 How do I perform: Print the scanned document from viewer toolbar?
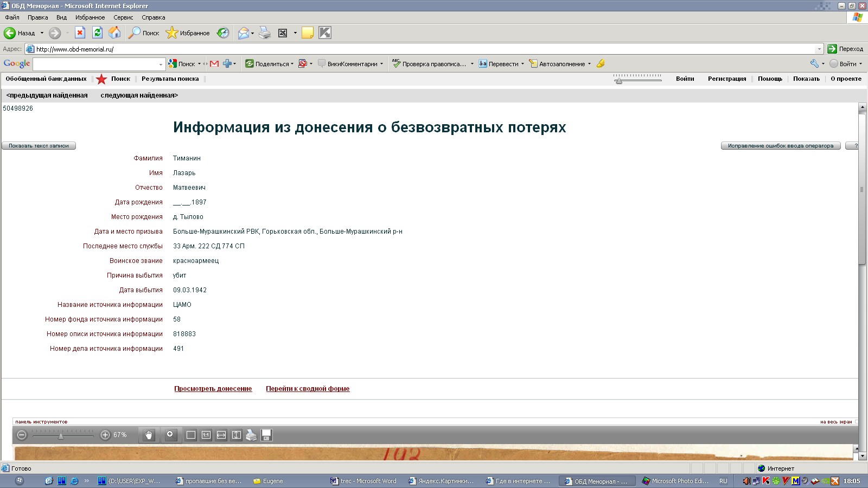(x=251, y=435)
